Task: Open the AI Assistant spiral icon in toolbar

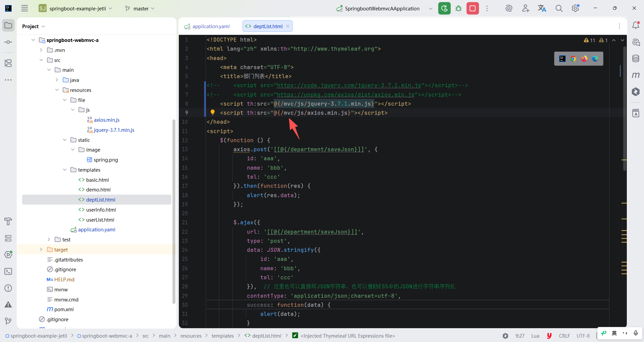Action: pyautogui.click(x=509, y=8)
